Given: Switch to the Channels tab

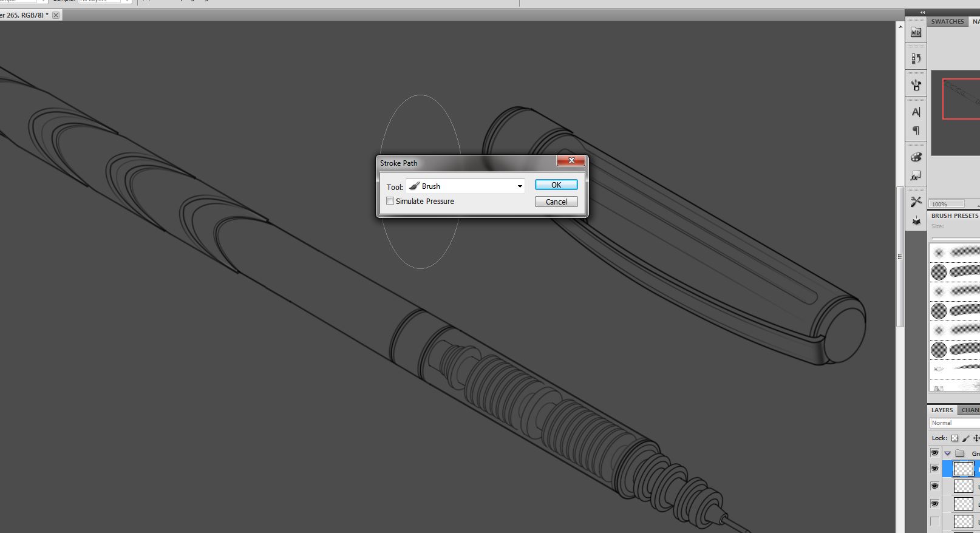Looking at the screenshot, I should click(x=970, y=410).
